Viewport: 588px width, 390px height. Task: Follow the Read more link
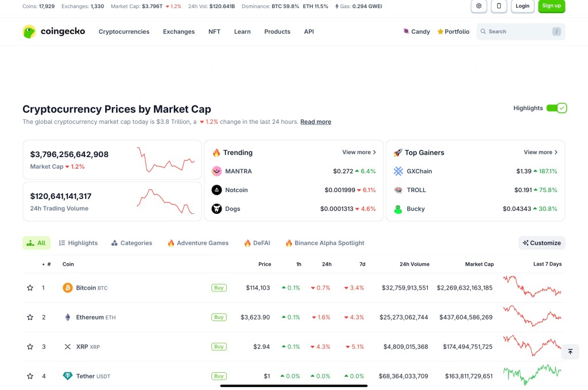pos(315,122)
